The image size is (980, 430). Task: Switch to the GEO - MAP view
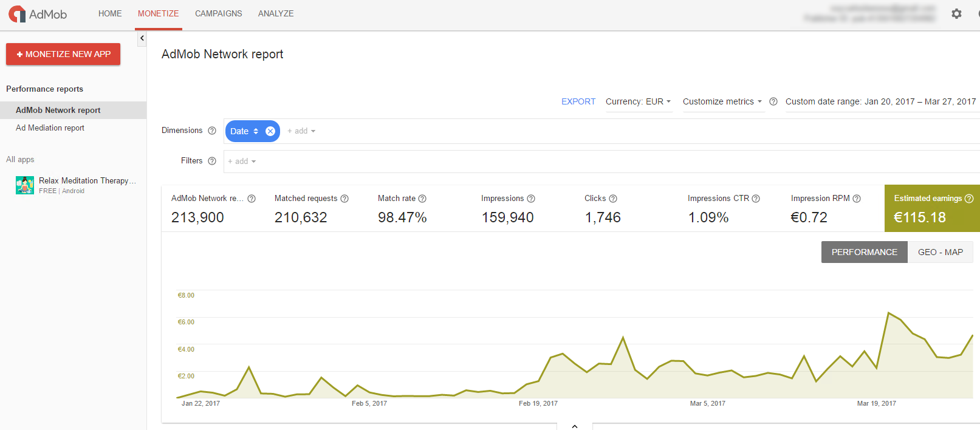(x=941, y=252)
